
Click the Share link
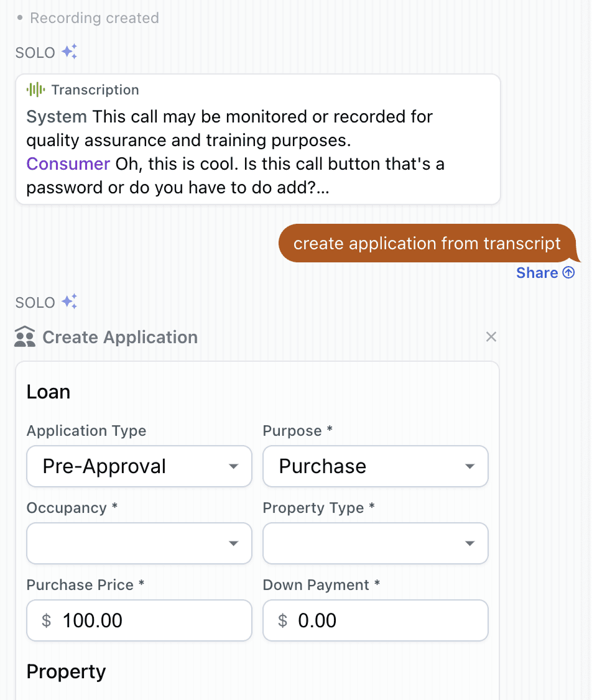(x=536, y=273)
